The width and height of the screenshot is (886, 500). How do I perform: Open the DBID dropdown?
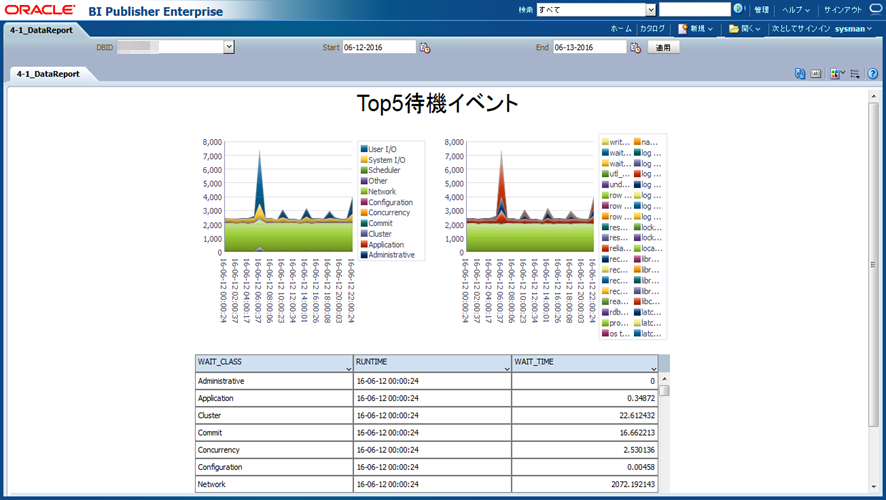229,47
